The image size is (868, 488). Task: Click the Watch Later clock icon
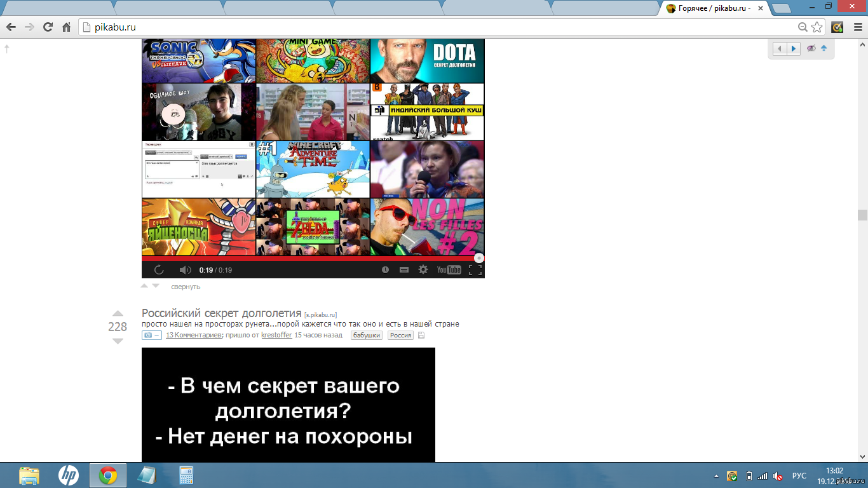[385, 270]
